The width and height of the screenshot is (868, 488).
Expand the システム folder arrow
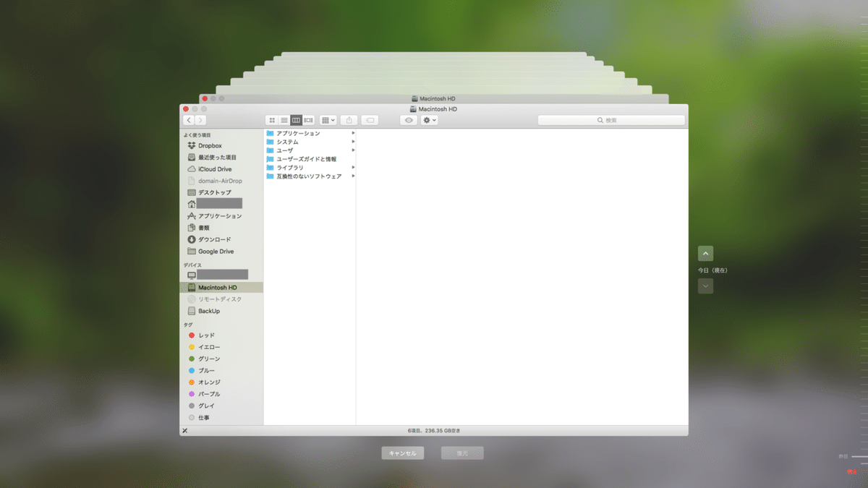pos(353,142)
